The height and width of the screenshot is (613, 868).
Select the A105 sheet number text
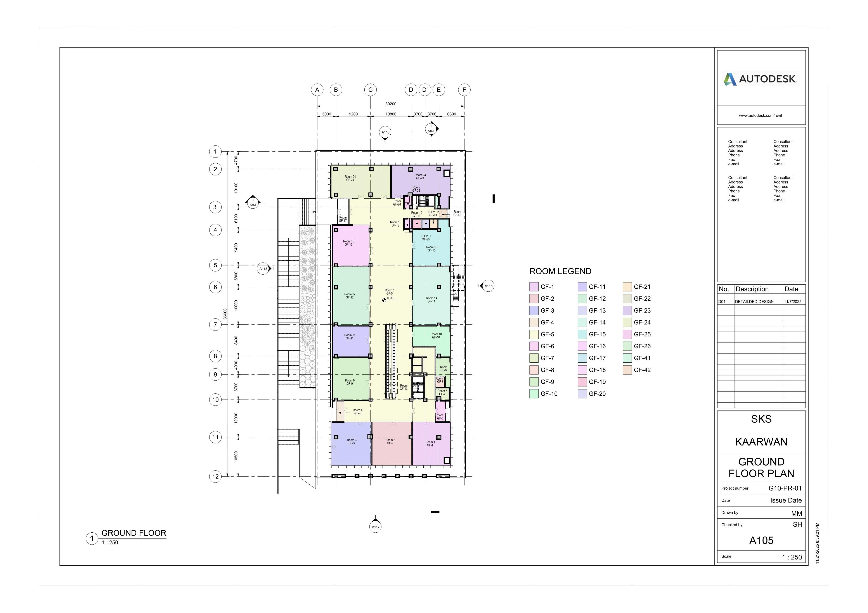point(761,540)
